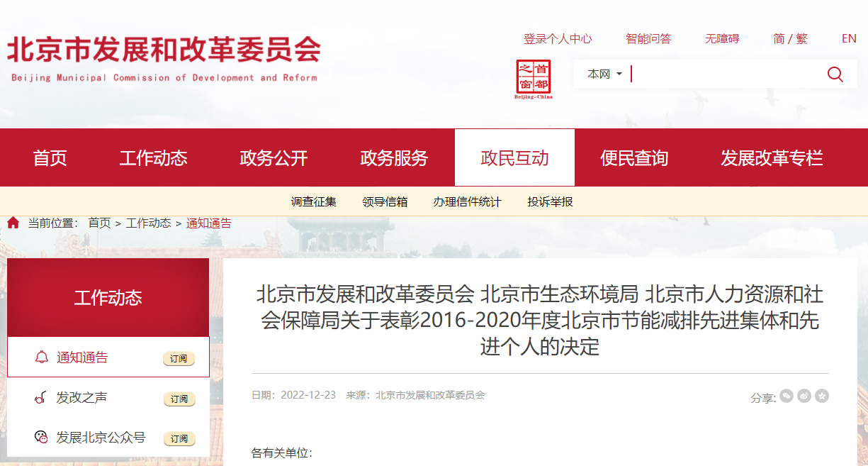Open 登录个人中心 login link
This screenshot has height=466, width=868.
pyautogui.click(x=559, y=38)
